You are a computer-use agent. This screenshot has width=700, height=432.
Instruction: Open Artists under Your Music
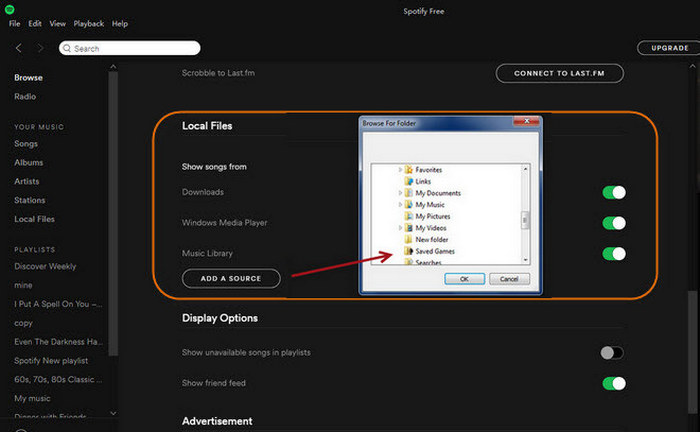(27, 181)
